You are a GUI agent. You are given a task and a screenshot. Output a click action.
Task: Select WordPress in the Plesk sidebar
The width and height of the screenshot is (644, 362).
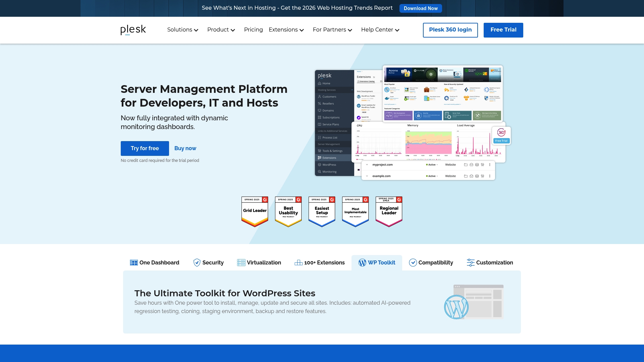click(x=329, y=165)
